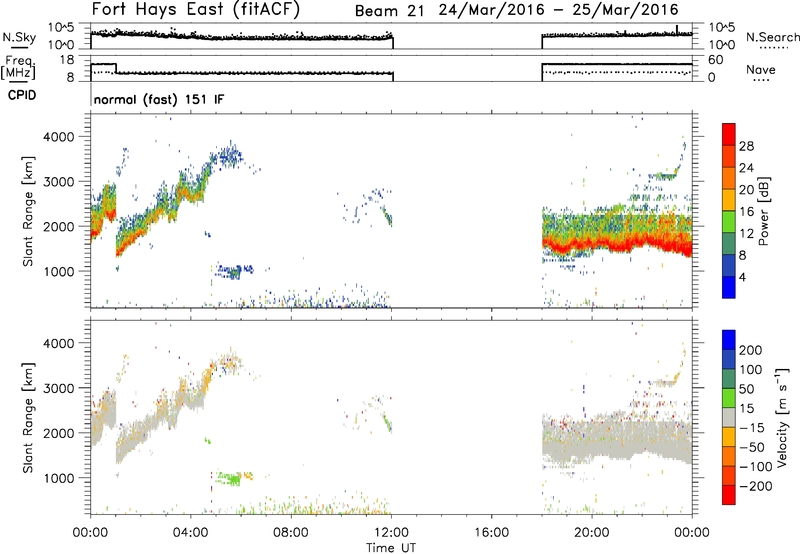Image resolution: width=800 pixels, height=554 pixels.
Task: Click the 'N.Sky' legend label
Action: (19, 37)
